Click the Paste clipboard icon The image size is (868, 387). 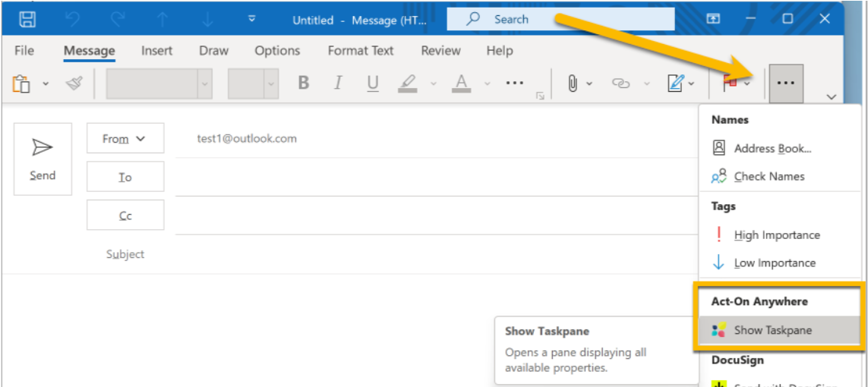[x=21, y=83]
